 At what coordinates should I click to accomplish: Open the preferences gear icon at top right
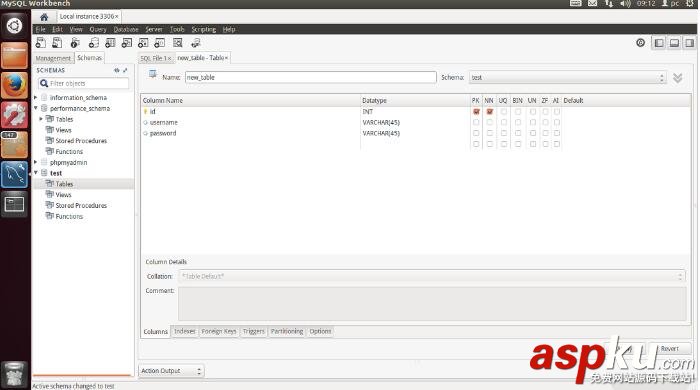pyautogui.click(x=641, y=43)
